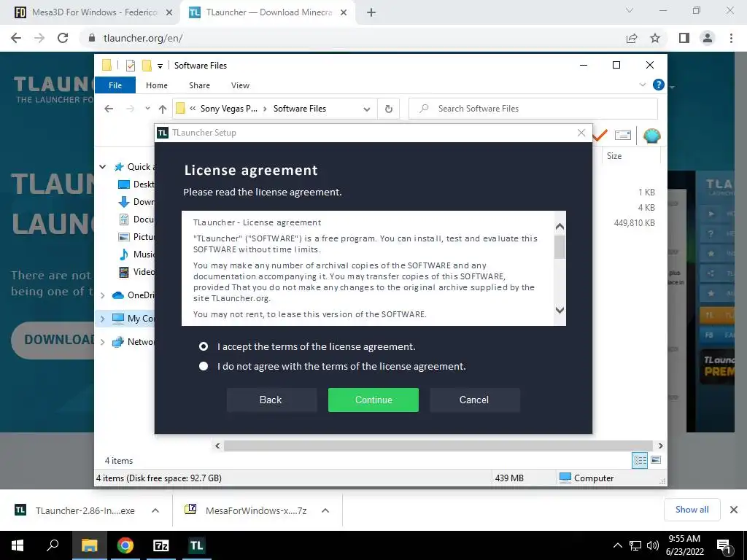747x560 pixels.
Task: Click the Search Software Files field
Action: pos(533,109)
